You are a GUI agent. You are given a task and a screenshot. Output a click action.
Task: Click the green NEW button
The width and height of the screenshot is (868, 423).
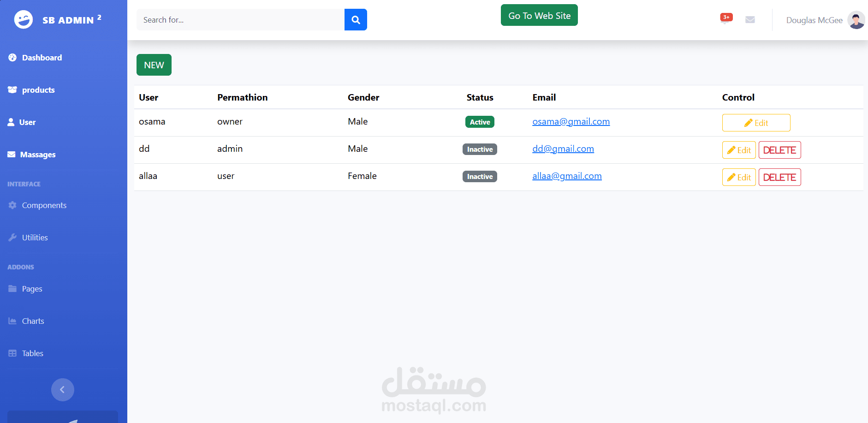click(154, 65)
